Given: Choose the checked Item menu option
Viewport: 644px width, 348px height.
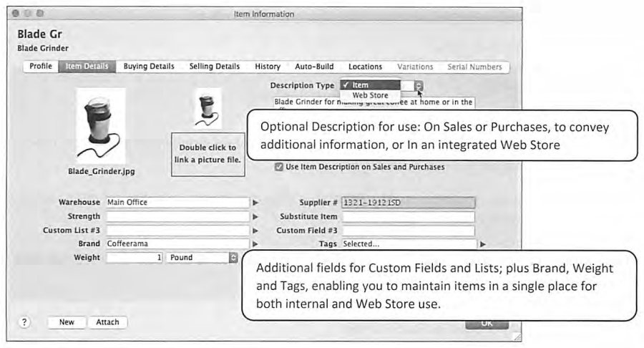Looking at the screenshot, I should [x=370, y=85].
